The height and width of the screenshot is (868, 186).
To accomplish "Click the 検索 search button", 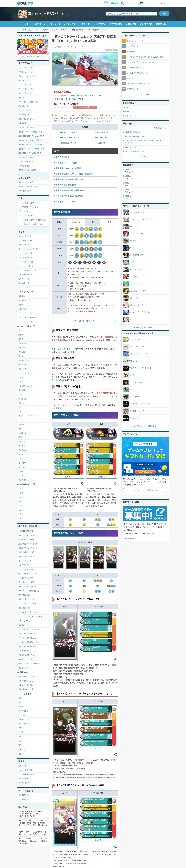I will (x=164, y=14).
